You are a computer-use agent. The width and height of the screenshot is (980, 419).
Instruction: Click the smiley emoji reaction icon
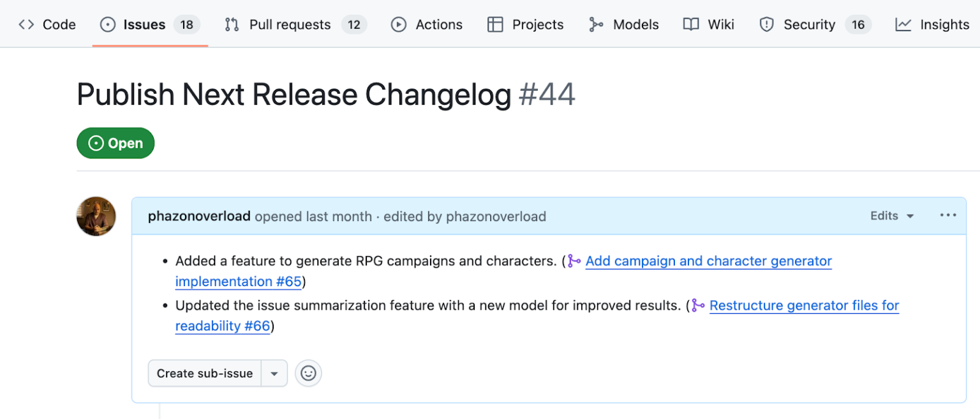(308, 373)
